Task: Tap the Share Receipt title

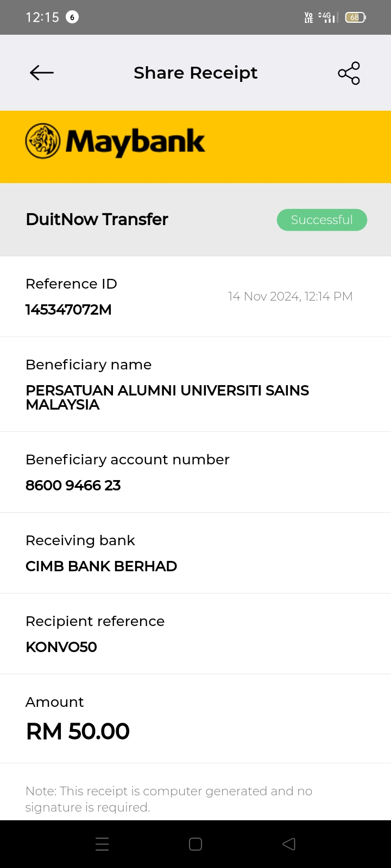Action: (x=195, y=73)
